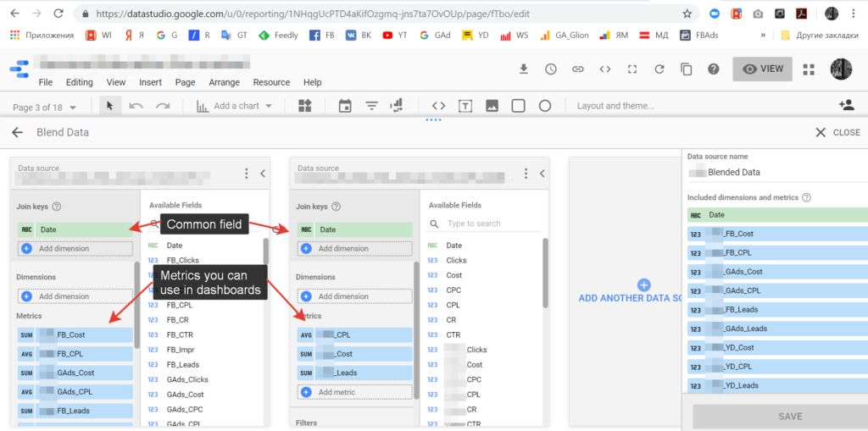Click the refresh data icon
Viewport: 868px width, 431px height.
coord(659,69)
